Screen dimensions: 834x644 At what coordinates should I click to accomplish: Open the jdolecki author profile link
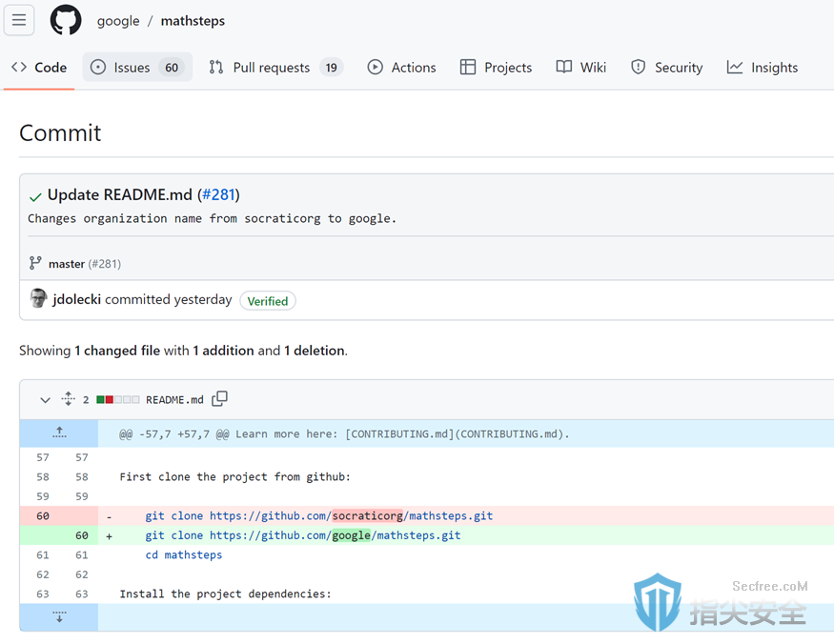(76, 299)
